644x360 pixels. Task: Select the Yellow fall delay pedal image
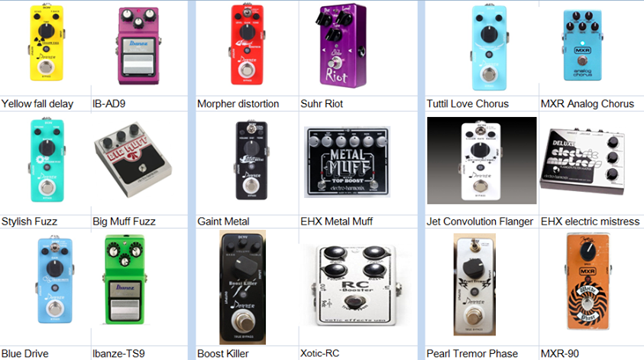tap(47, 43)
